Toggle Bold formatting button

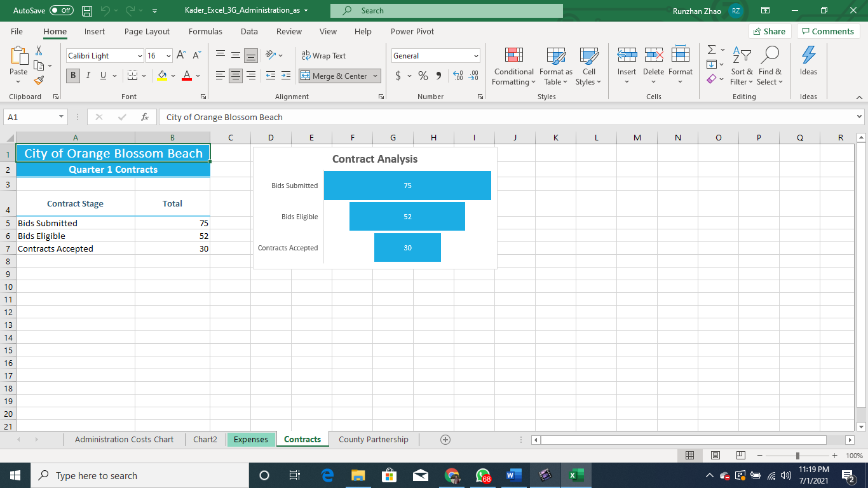73,76
